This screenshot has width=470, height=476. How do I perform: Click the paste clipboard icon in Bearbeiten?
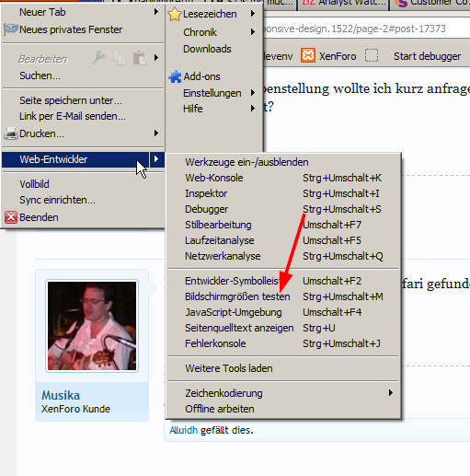pos(139,58)
